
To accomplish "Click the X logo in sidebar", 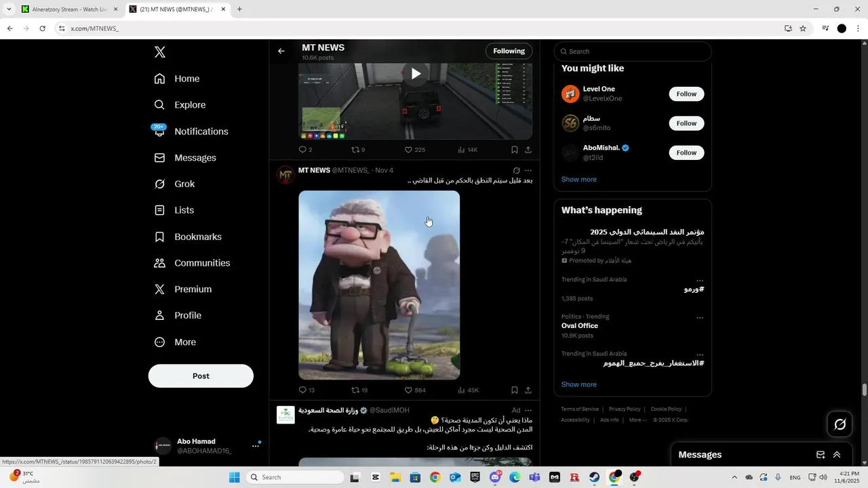I will click(x=160, y=52).
